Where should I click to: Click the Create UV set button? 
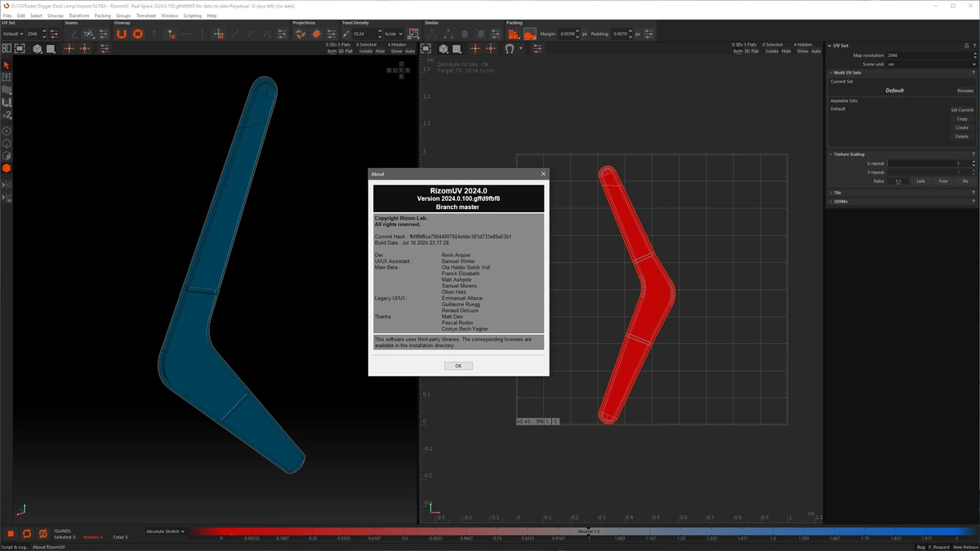pos(962,127)
